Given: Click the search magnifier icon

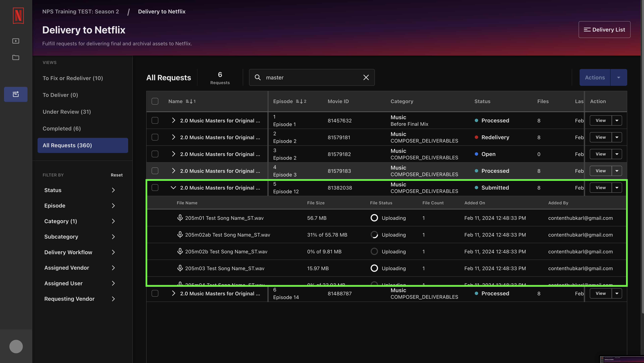Looking at the screenshot, I should click(x=257, y=77).
